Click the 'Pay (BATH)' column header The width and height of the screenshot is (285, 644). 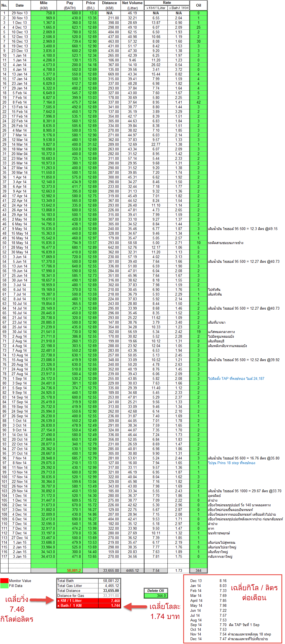(70, 5)
